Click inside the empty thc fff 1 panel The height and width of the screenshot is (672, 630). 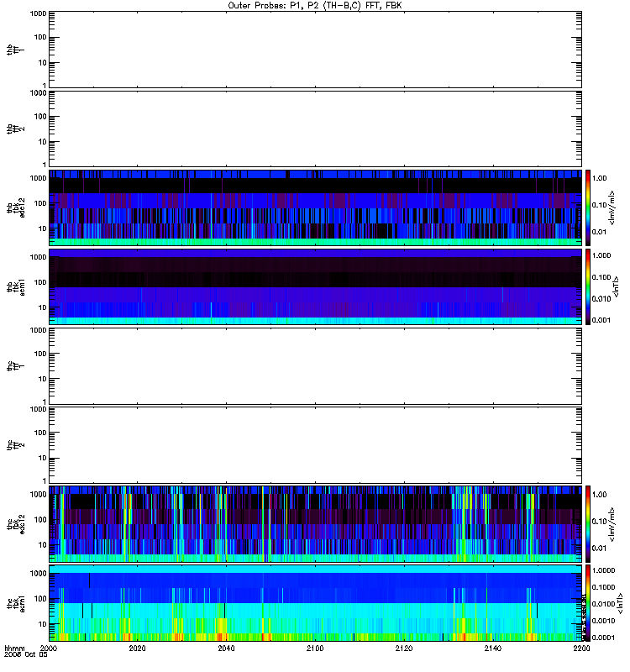(x=315, y=366)
